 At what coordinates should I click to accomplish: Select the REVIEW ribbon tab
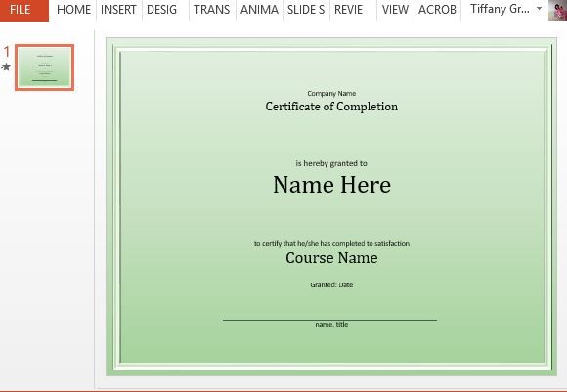coord(348,10)
